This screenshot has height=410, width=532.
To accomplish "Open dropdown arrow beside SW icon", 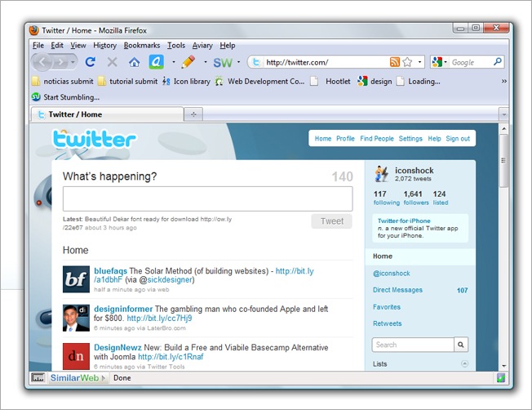I will pos(238,62).
